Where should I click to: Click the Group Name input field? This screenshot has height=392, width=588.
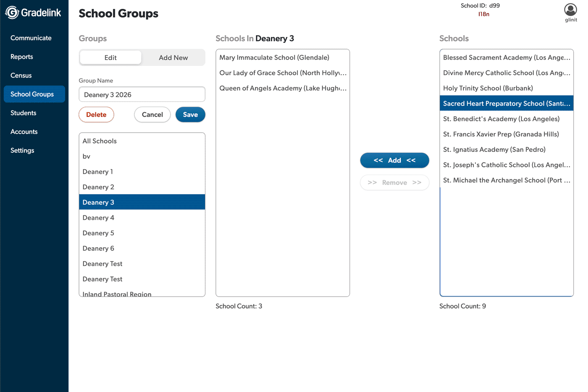click(142, 94)
